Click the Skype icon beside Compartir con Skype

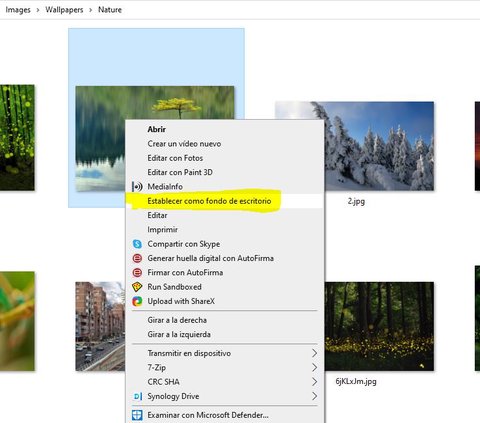pyautogui.click(x=137, y=244)
